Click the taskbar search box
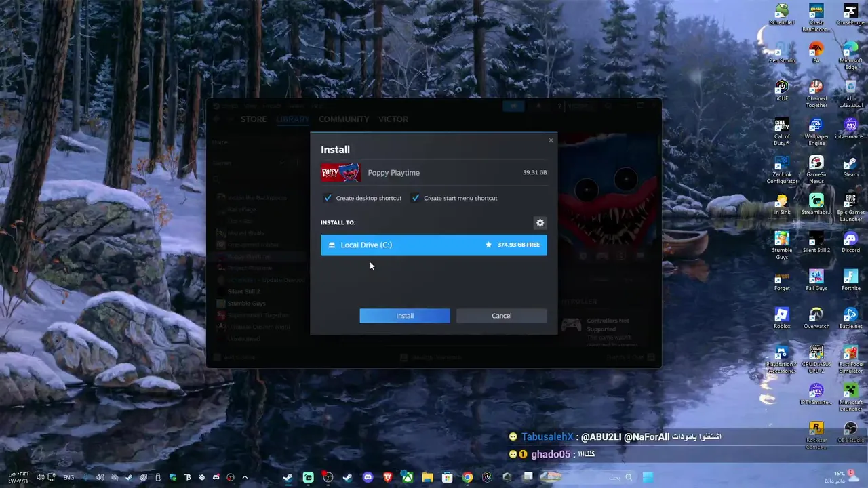868x488 pixels. point(601,477)
